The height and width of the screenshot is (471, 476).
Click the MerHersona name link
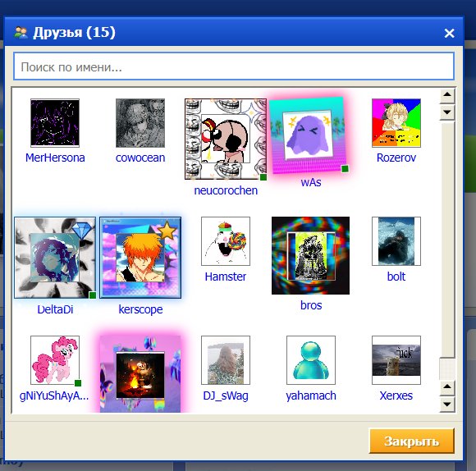[55, 158]
